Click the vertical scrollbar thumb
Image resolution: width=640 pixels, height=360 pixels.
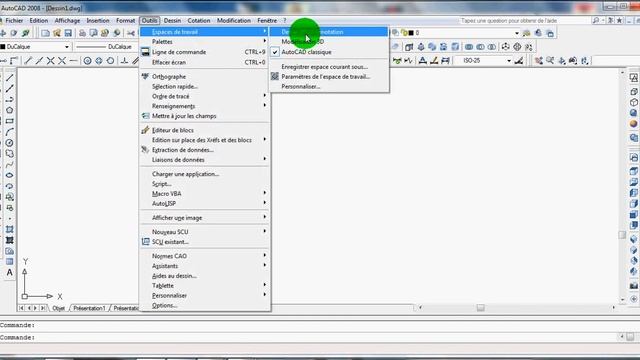622,235
